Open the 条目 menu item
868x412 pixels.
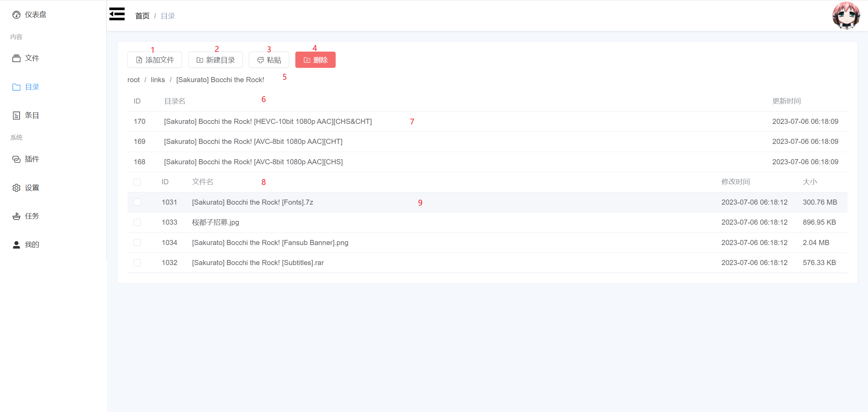(53, 115)
